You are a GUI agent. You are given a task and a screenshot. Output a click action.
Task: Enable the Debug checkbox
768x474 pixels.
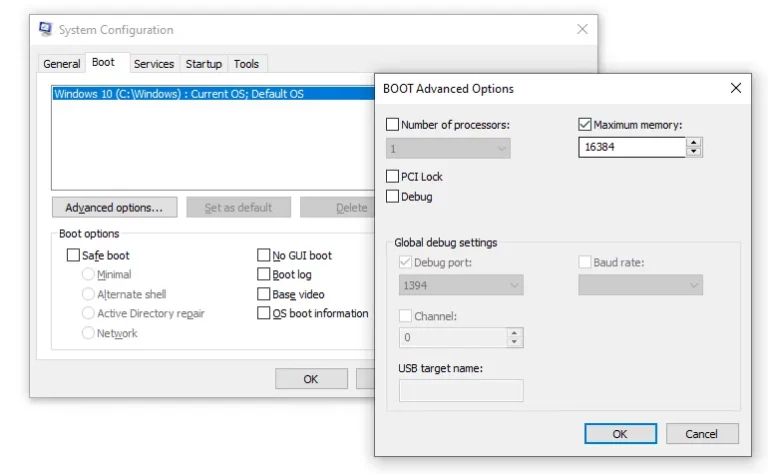(392, 196)
